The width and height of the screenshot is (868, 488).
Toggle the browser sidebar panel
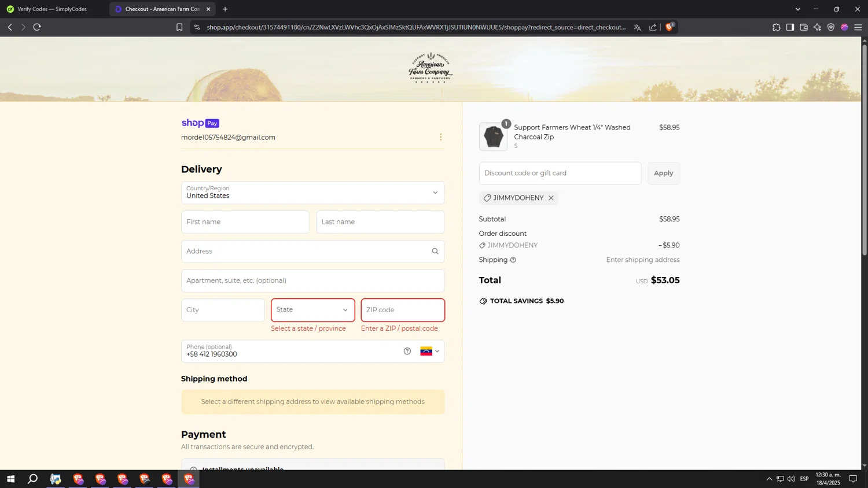[x=790, y=27]
